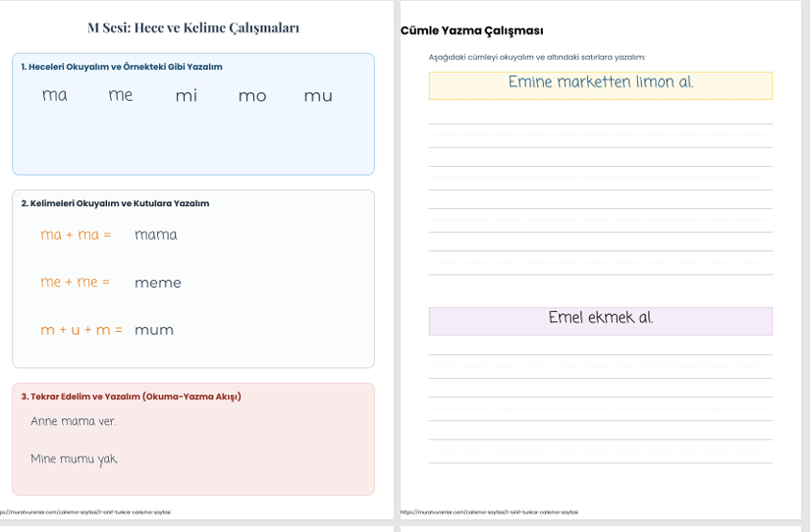The image size is (810, 532).
Task: Click the purple "Emel ekmek al." box
Action: click(x=600, y=320)
